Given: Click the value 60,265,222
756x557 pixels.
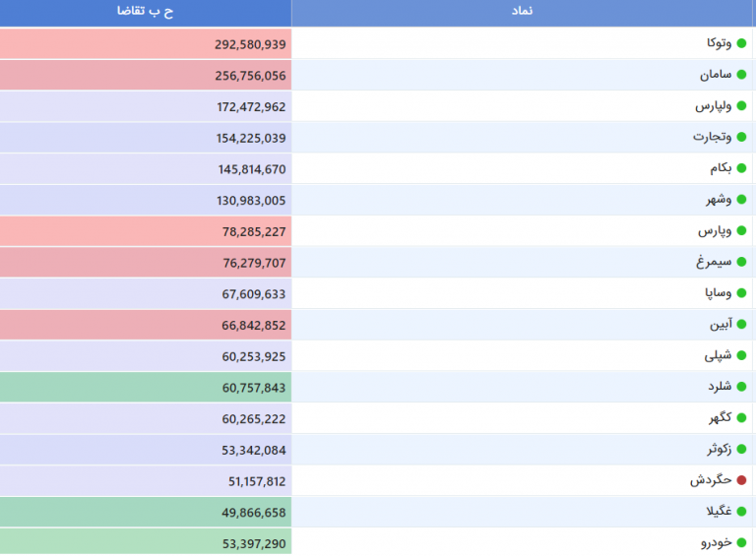Looking at the screenshot, I should click(x=254, y=419).
